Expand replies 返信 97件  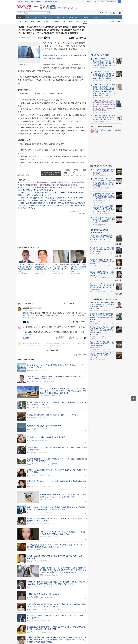point(26,338)
